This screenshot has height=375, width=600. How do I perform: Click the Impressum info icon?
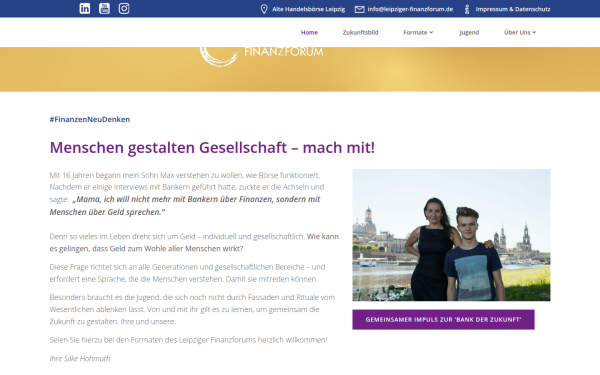[x=467, y=9]
